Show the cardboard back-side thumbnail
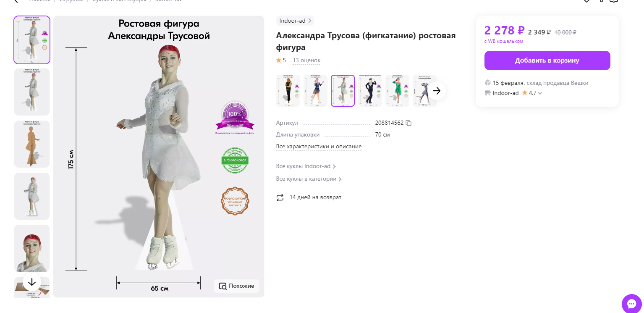Screen dimensions: 644x313 [x=32, y=144]
